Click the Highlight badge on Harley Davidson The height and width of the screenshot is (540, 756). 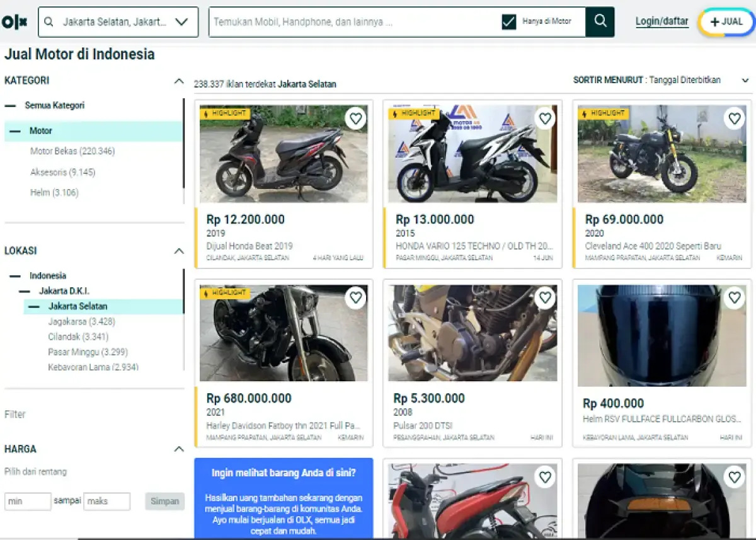(226, 293)
